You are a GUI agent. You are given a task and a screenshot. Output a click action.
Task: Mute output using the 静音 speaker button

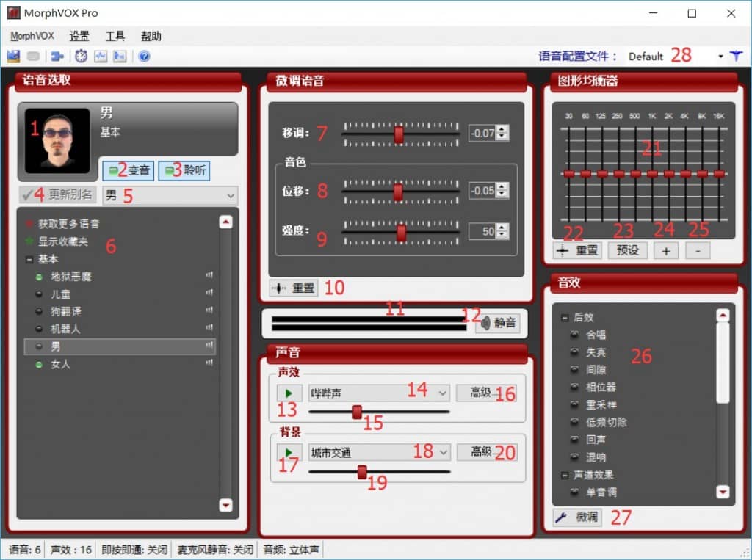click(x=496, y=323)
